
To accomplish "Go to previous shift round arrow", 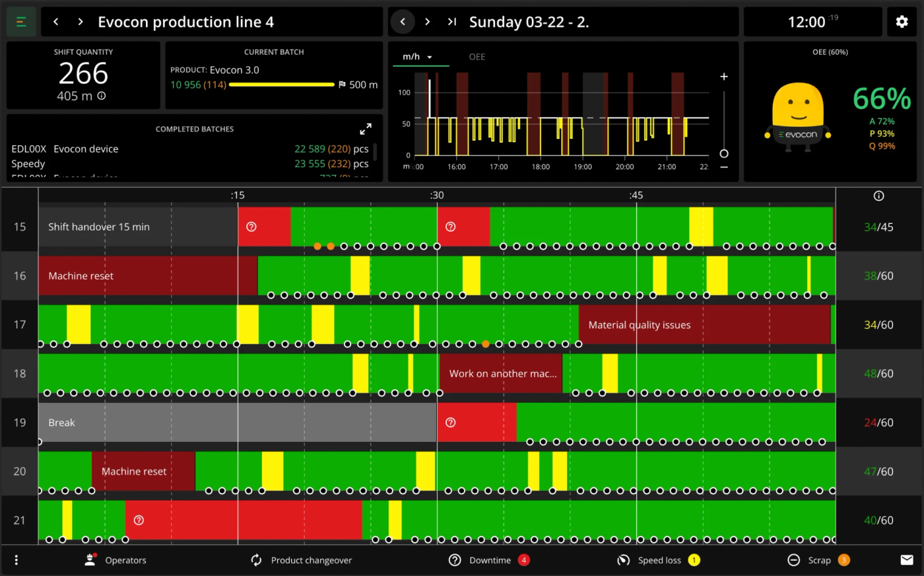I will (x=403, y=22).
